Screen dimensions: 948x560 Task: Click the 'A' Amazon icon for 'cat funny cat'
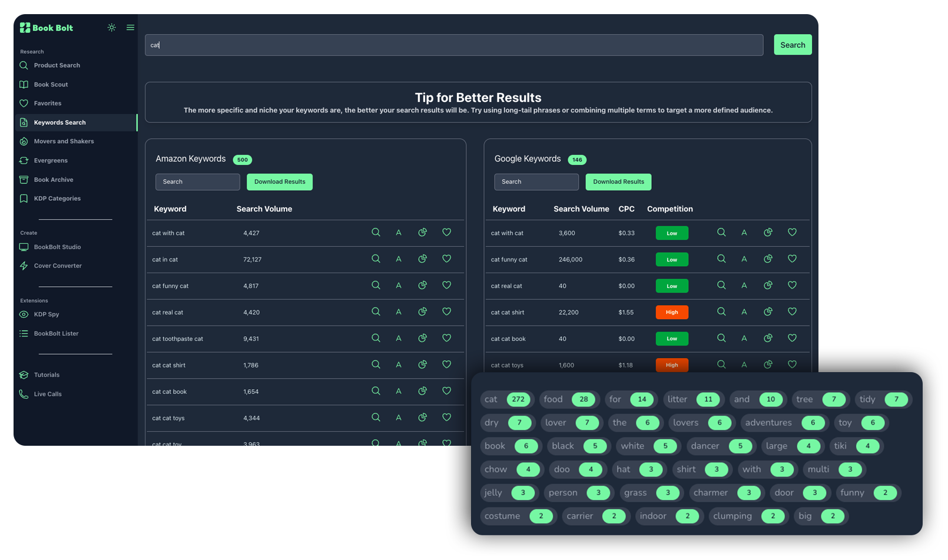[x=399, y=286]
